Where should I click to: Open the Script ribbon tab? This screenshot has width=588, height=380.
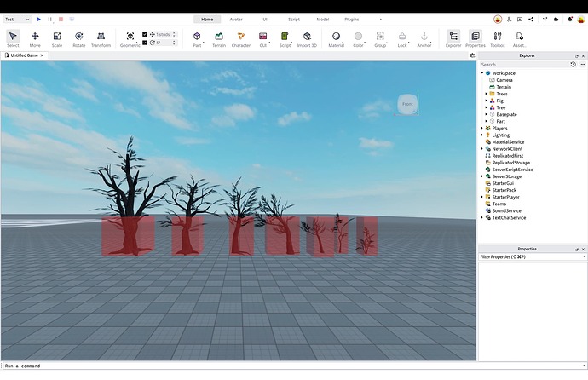pyautogui.click(x=294, y=19)
